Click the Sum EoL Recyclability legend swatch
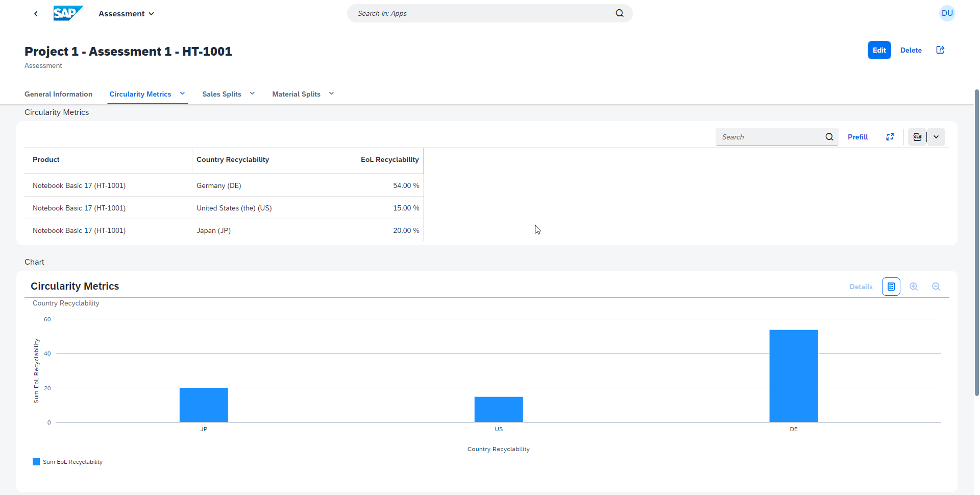This screenshot has height=495, width=980. [36, 462]
